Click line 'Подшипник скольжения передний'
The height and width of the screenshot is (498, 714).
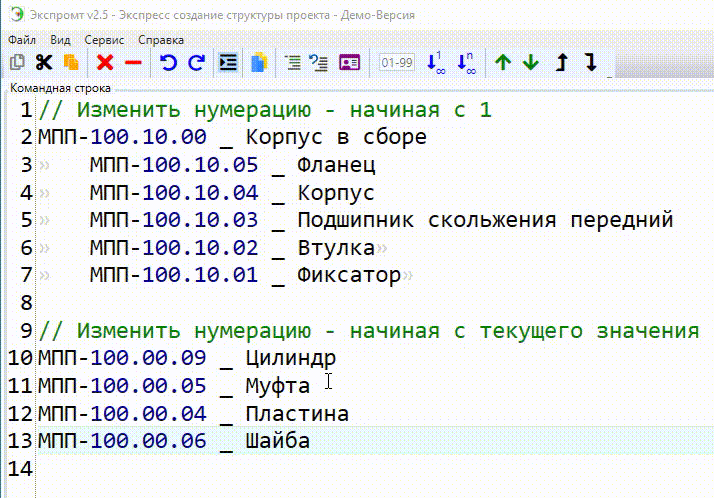(x=382, y=220)
